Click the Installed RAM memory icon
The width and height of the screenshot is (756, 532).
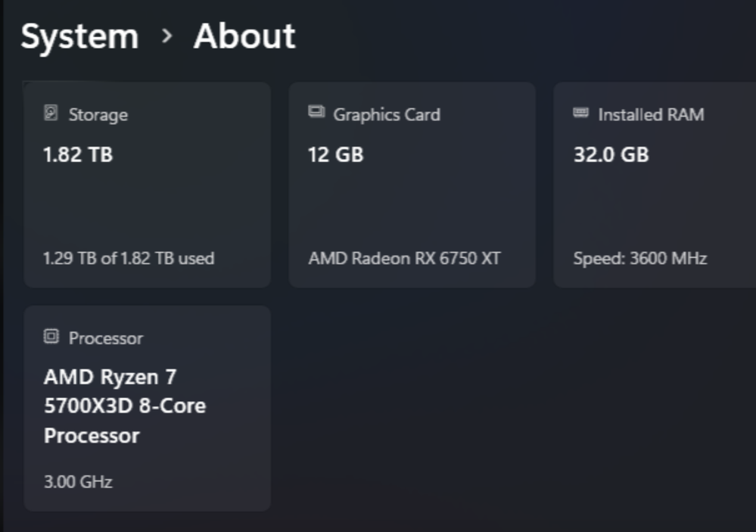(580, 113)
